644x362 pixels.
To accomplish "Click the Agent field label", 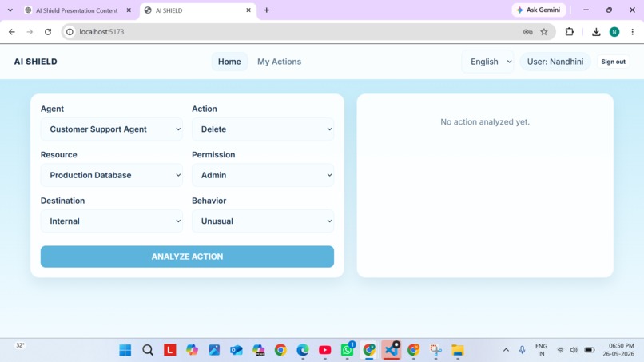I will coord(52,109).
